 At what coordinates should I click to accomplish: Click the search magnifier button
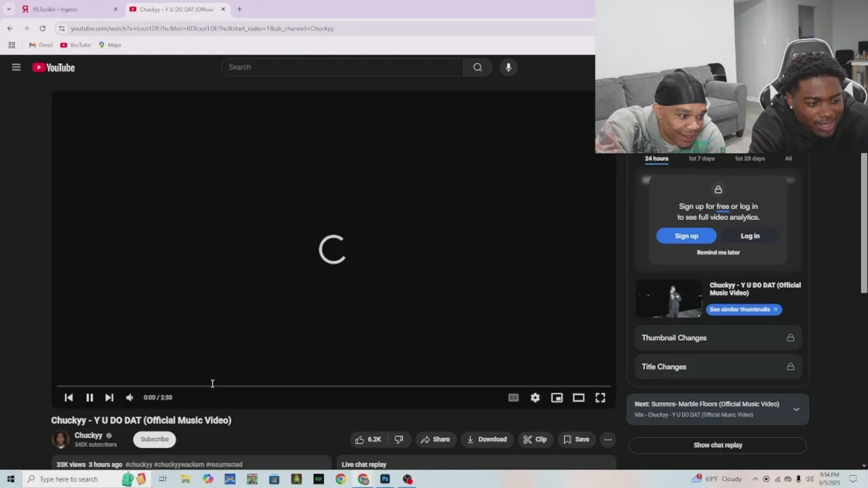477,67
